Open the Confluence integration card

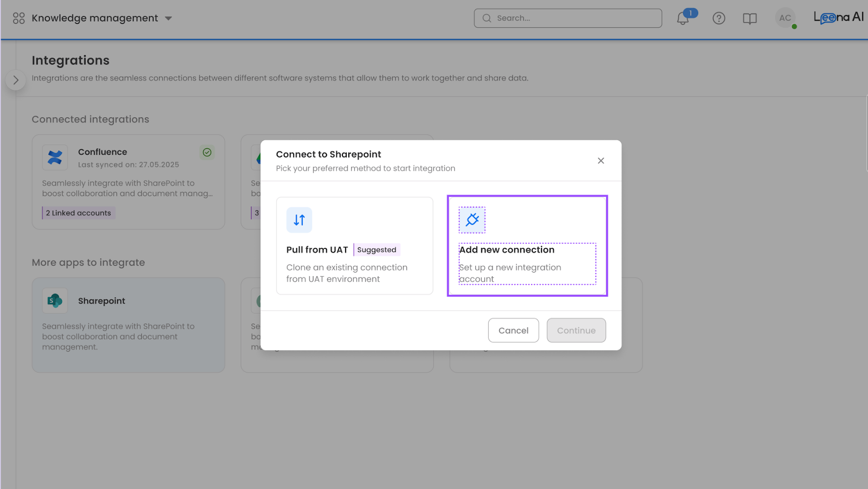129,182
